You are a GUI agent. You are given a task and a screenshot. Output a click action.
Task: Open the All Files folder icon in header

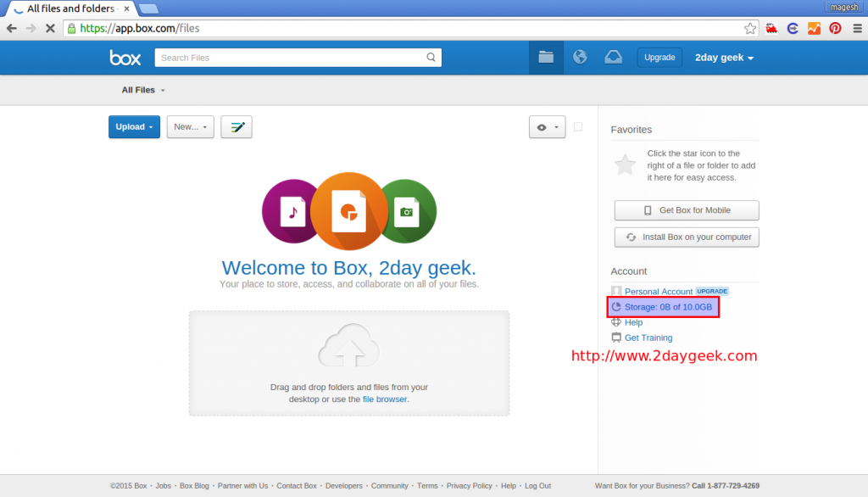546,58
